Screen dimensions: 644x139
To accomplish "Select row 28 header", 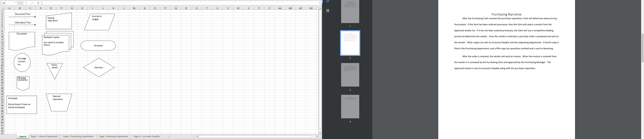I will [2, 88].
